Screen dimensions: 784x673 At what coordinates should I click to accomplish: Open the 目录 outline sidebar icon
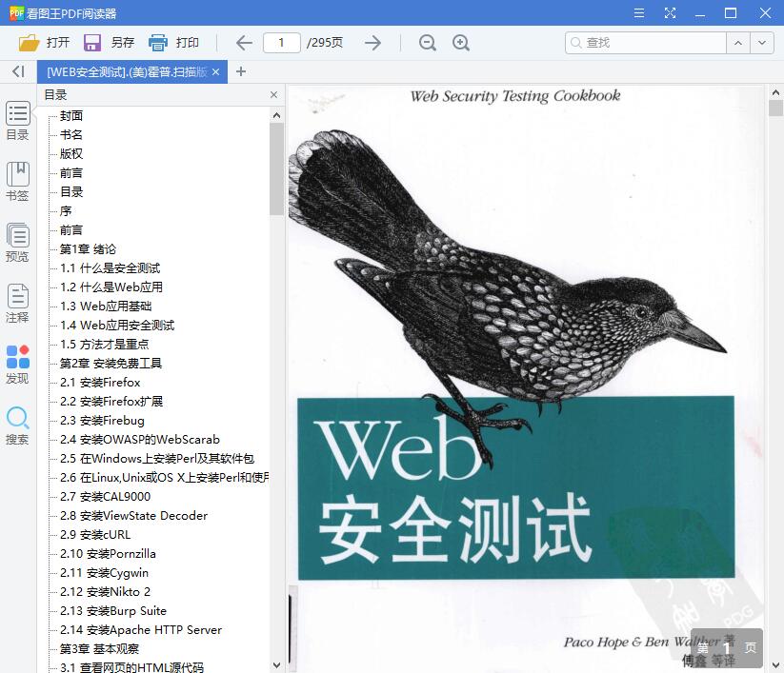[x=17, y=121]
